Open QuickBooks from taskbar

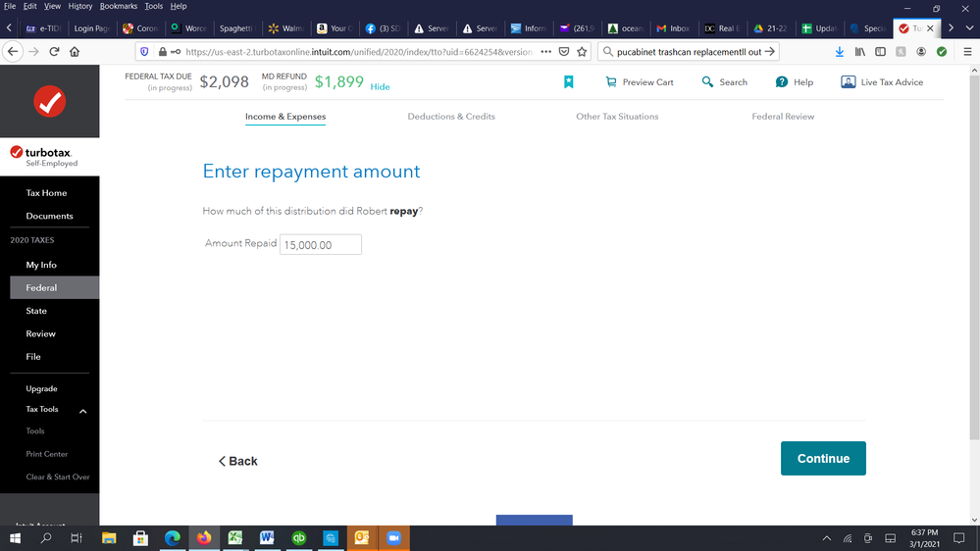click(299, 538)
